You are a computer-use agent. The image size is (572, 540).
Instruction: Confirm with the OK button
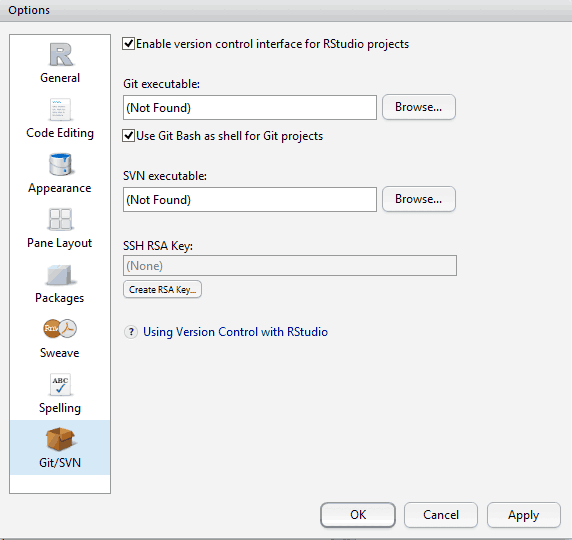click(x=358, y=515)
